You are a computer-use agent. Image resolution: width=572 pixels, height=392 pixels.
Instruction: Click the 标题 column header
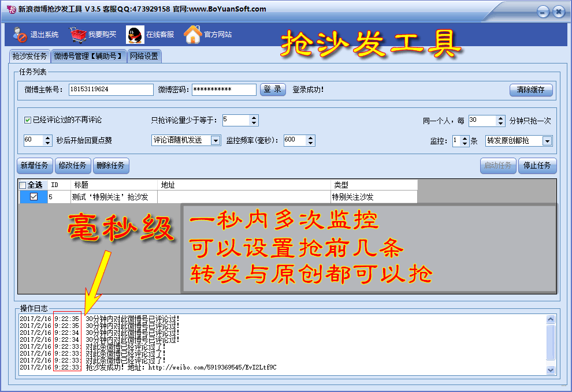click(x=114, y=185)
